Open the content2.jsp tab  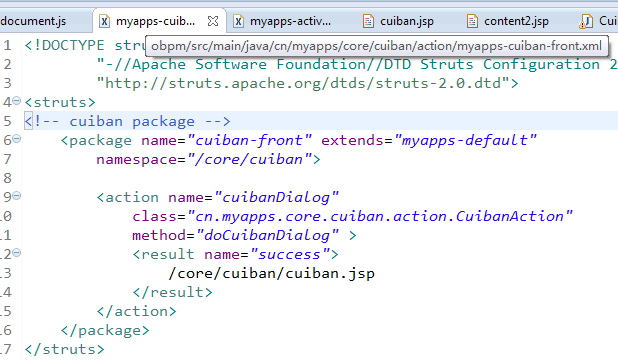point(516,21)
